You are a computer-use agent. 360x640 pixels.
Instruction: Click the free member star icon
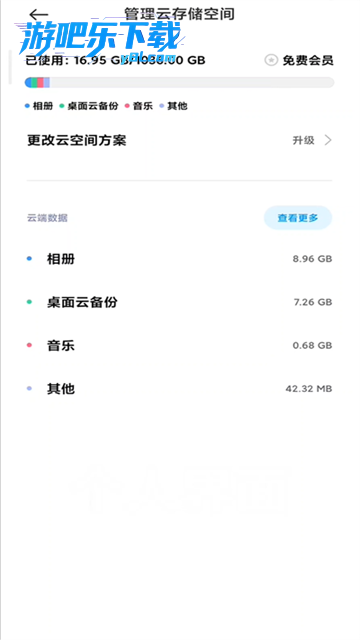pyautogui.click(x=271, y=60)
